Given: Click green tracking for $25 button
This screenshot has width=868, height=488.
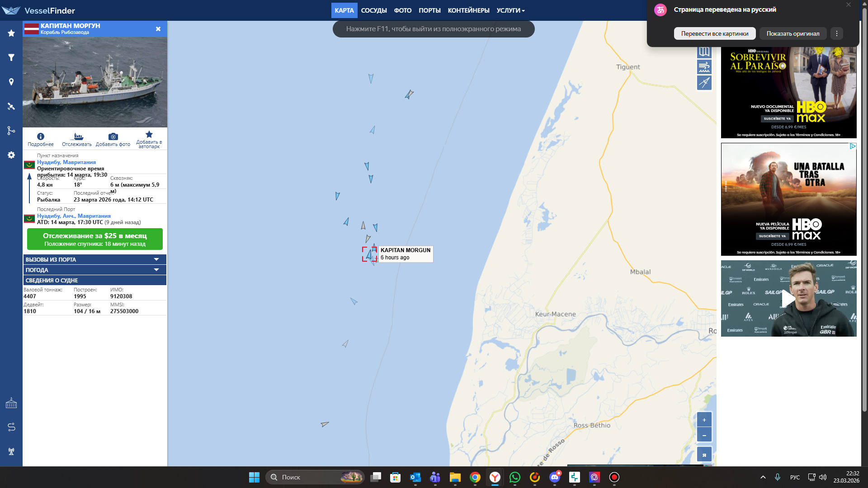Looking at the screenshot, I should click(95, 239).
